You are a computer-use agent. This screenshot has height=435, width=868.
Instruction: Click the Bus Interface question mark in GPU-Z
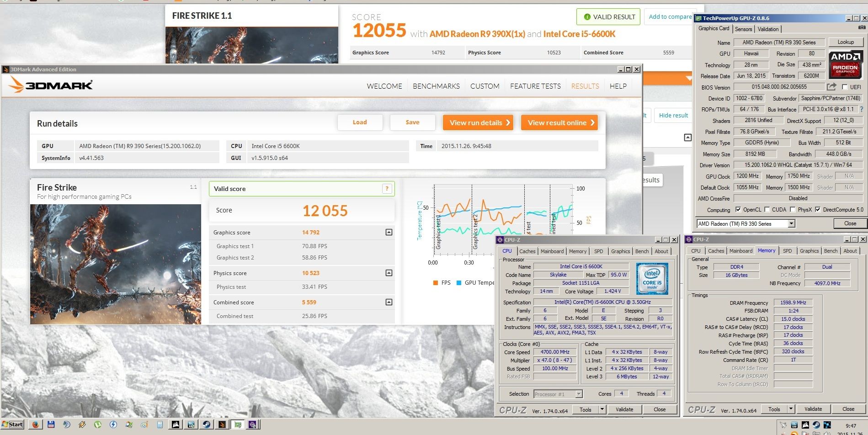862,109
